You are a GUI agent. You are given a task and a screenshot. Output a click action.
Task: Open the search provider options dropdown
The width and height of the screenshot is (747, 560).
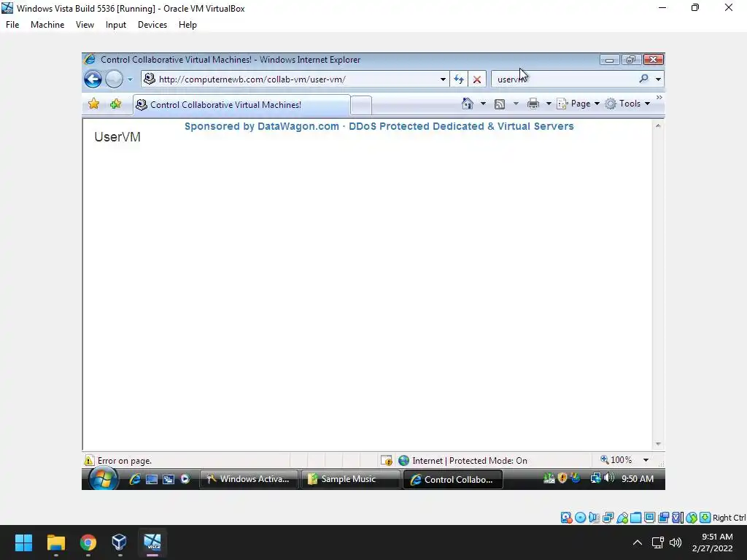point(659,79)
